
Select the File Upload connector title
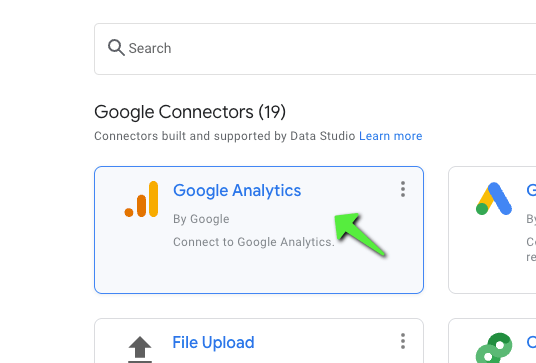[213, 342]
